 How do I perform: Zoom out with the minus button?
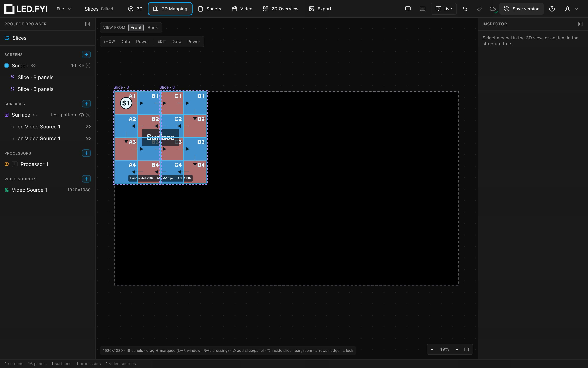(432, 349)
